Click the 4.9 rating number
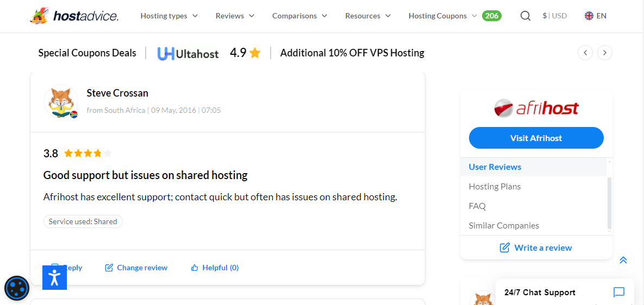Image resolution: width=644 pixels, height=305 pixels. click(x=238, y=53)
